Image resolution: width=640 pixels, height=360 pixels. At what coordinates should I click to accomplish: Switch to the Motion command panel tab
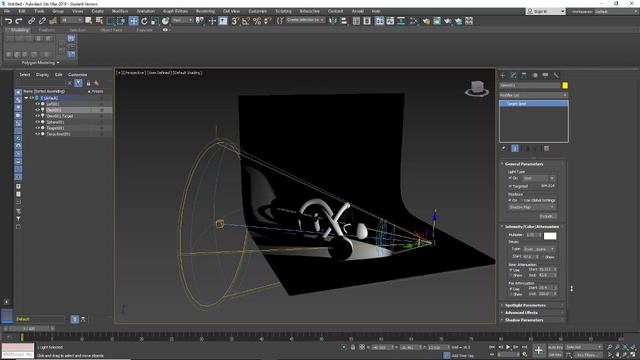click(535, 75)
